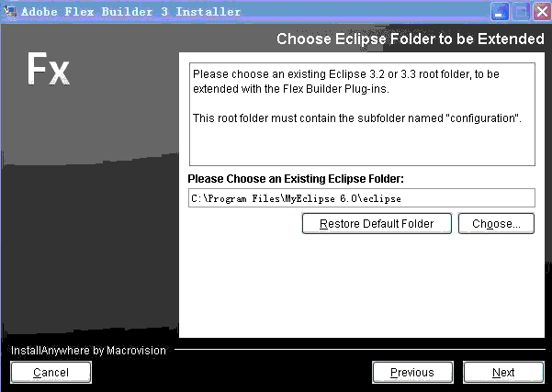Minimize the installer window

click(x=500, y=12)
